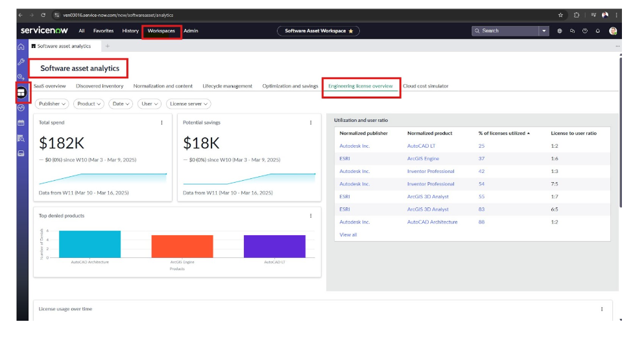Open Total spend card options menu
The height and width of the screenshot is (348, 644).
point(162,122)
